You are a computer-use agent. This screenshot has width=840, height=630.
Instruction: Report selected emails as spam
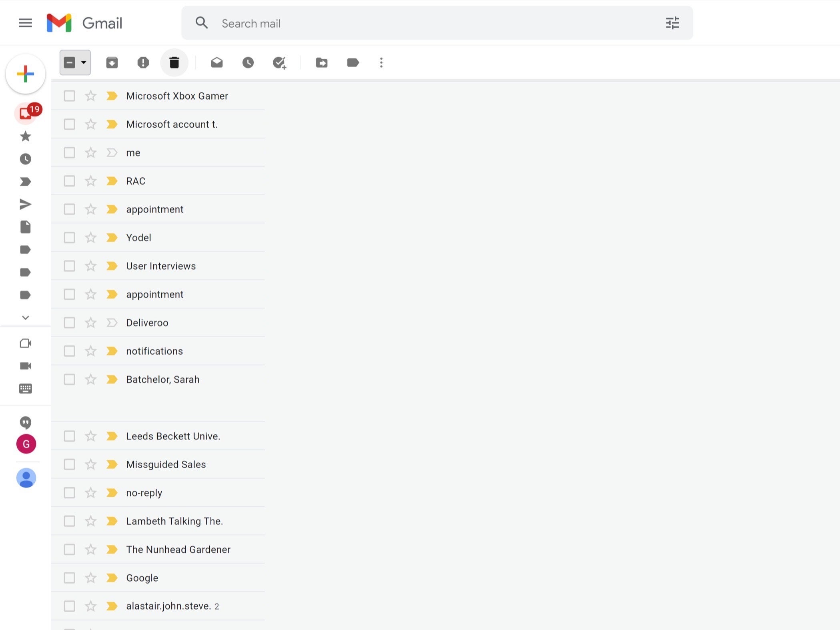tap(143, 62)
